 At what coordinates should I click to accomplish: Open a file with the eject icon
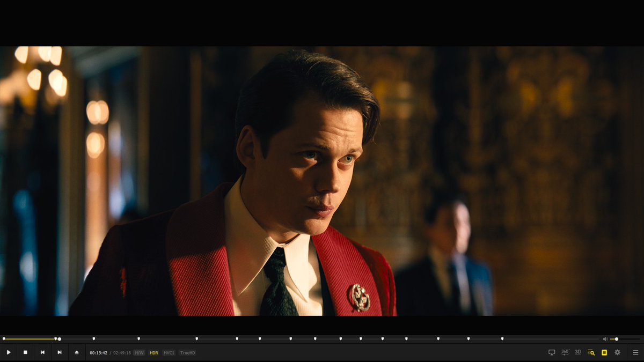pyautogui.click(x=77, y=352)
